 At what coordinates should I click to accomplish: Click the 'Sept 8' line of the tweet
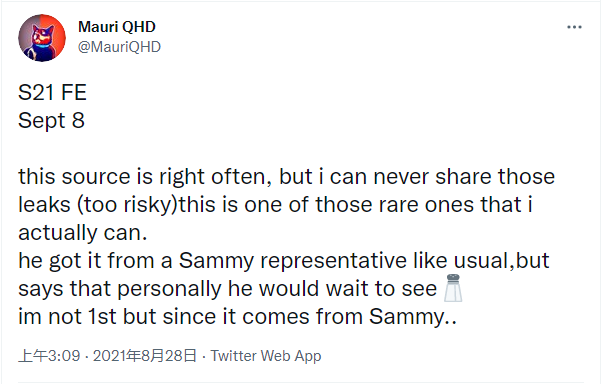point(51,121)
